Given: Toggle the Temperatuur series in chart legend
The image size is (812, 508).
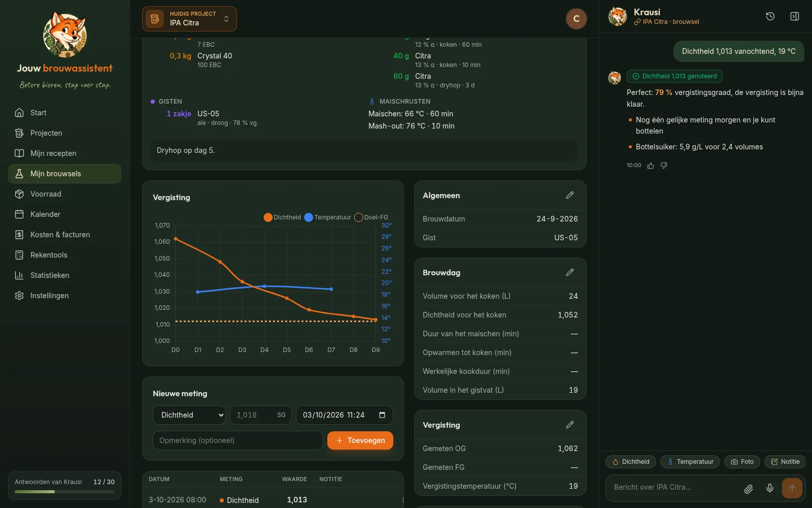Looking at the screenshot, I should [328, 217].
